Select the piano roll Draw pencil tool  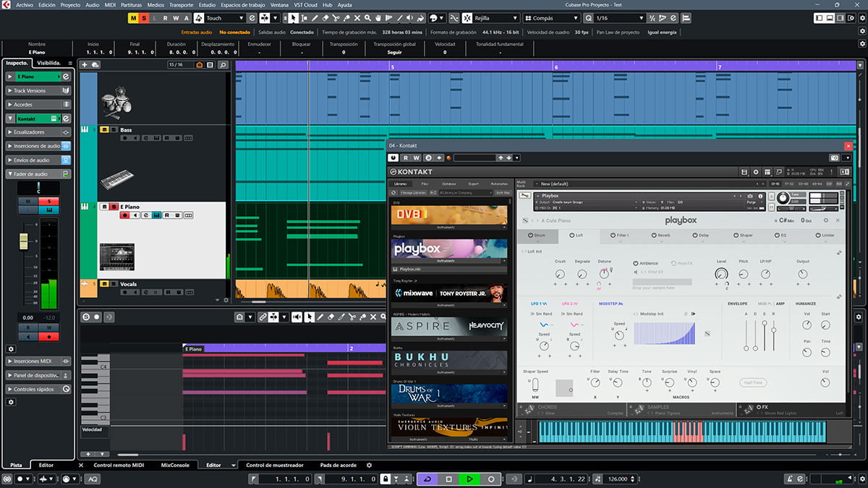tap(320, 317)
